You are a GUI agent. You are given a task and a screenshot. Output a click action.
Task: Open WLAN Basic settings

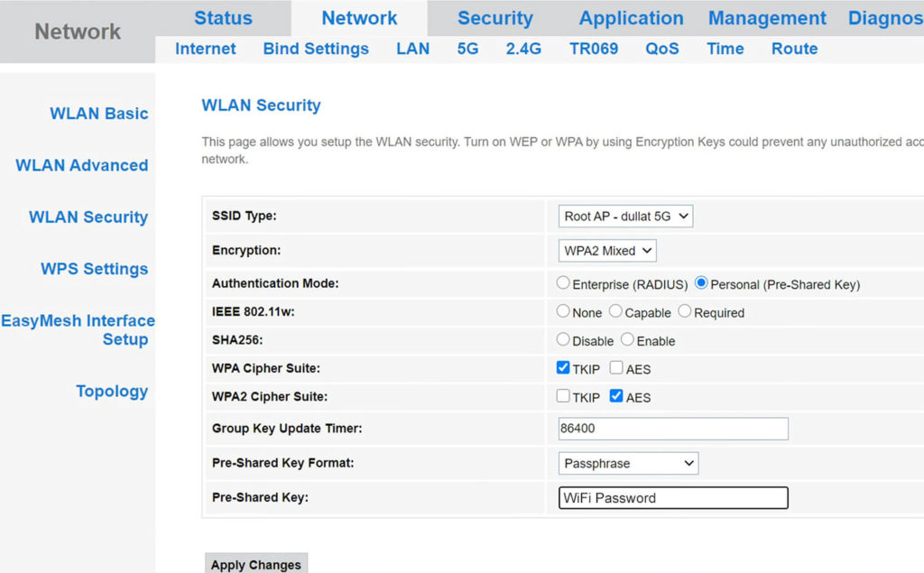(98, 113)
